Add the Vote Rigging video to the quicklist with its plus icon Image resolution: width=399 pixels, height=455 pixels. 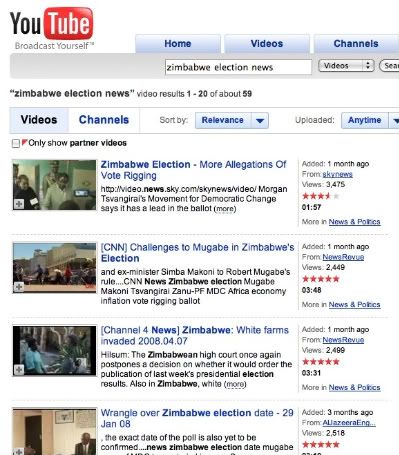(x=19, y=204)
